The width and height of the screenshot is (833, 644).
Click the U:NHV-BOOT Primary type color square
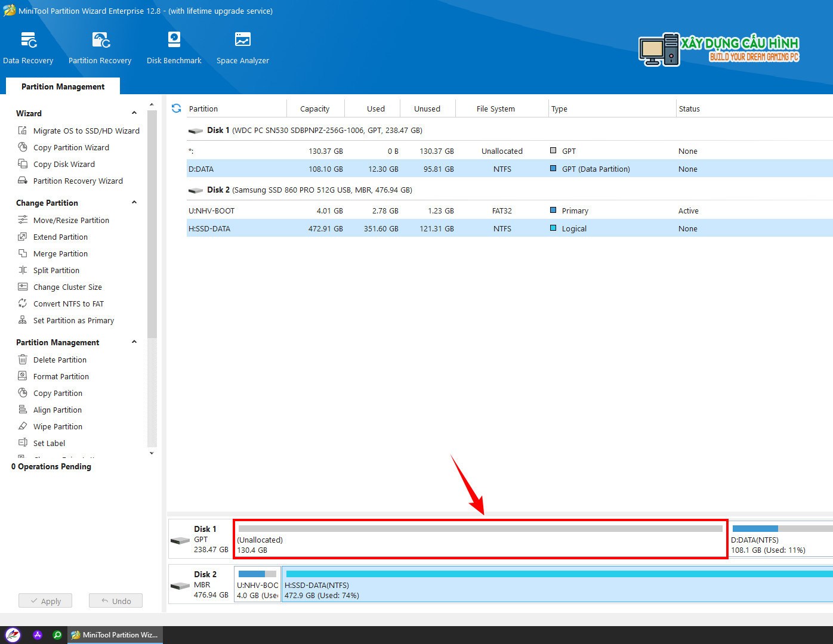[x=553, y=210]
